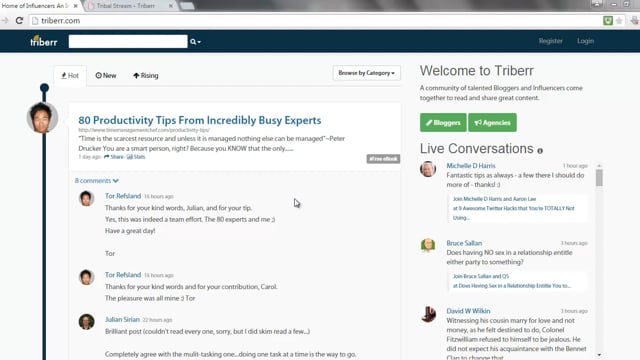Click the Triberr logo

(x=44, y=41)
